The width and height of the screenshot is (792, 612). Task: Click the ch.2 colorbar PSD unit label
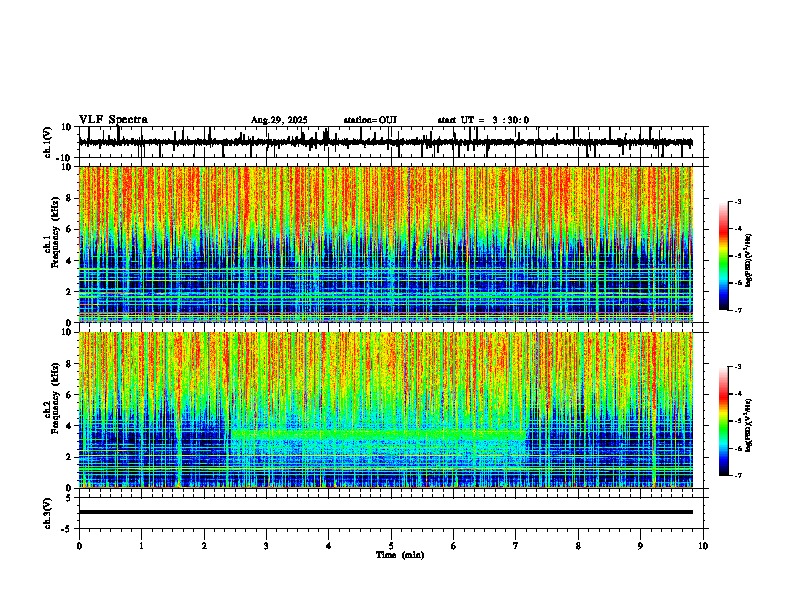[749, 425]
